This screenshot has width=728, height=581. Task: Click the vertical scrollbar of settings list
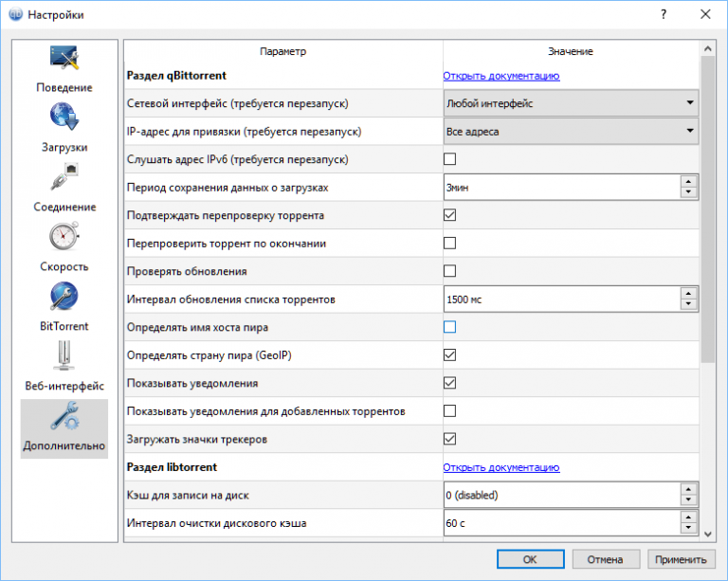(x=707, y=209)
